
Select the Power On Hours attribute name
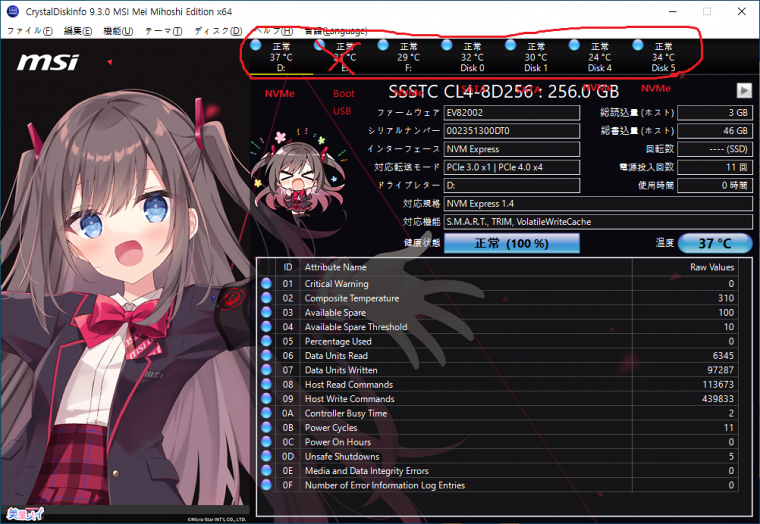coord(337,442)
